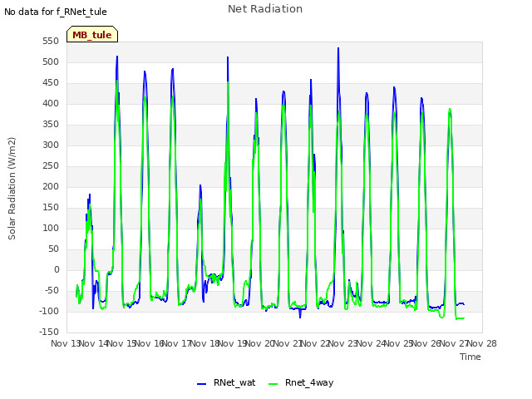The width and height of the screenshot is (532, 399).
Task: Click the Nov 28 x-axis tick label
Action: (482, 343)
